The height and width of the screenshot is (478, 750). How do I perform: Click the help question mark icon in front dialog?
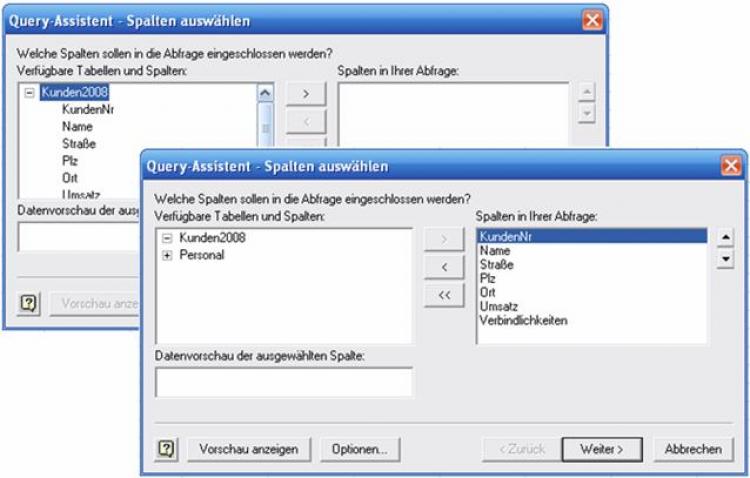click(x=166, y=449)
